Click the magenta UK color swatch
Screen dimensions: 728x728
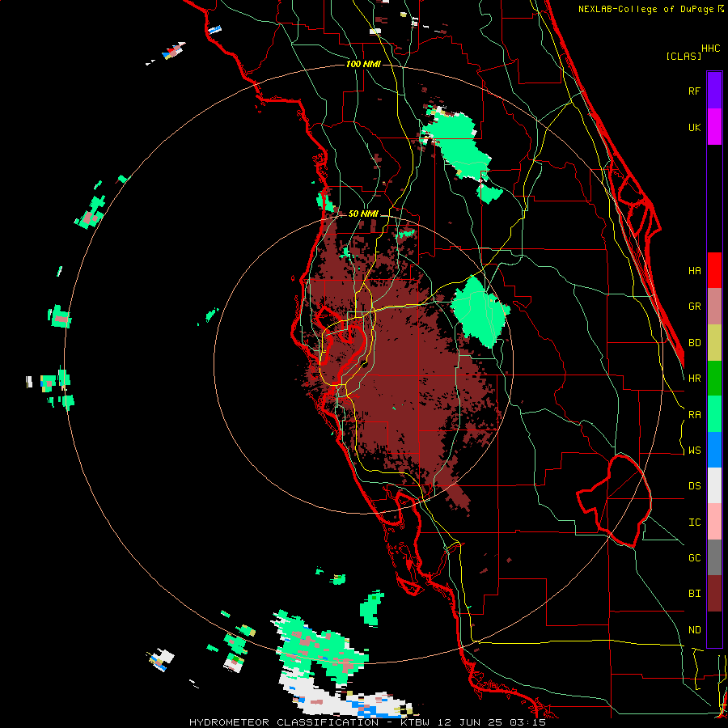[x=714, y=127]
